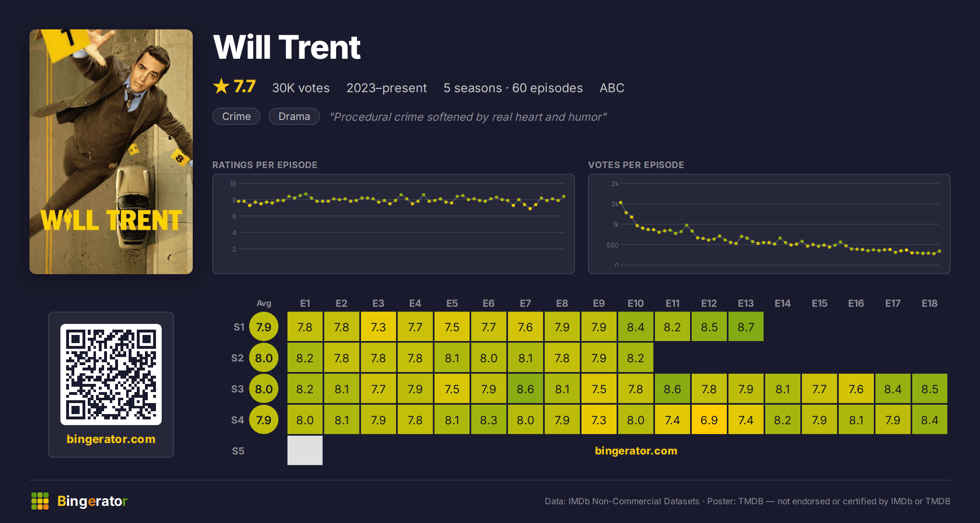Click the S2 average 8.0 circle
Screen dimensions: 980x523
(264, 358)
